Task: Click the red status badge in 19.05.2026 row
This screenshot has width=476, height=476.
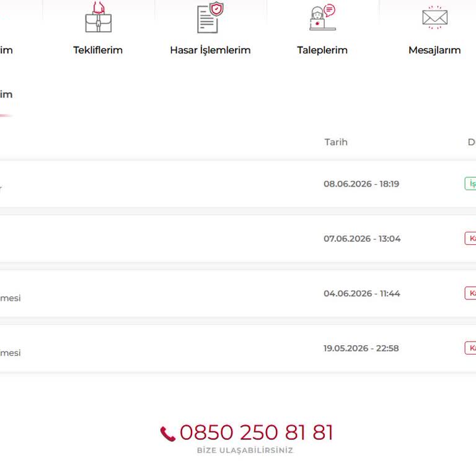Action: 470,348
